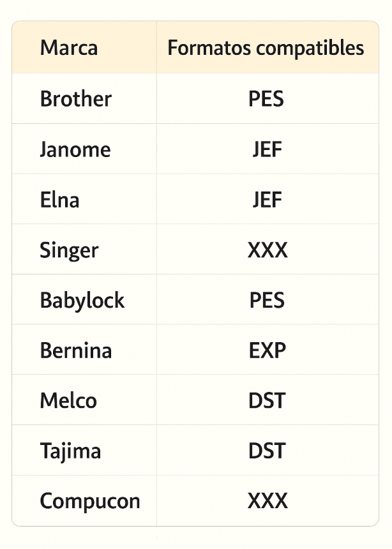Select JEF format in Janome row
Viewport: 392px width, 549px height.
coord(267,149)
